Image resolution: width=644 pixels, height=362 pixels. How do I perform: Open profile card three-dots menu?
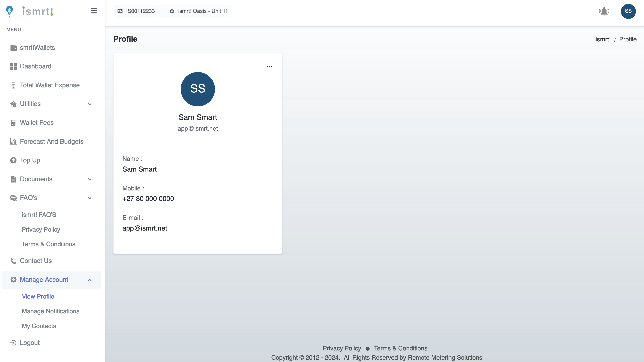point(270,66)
